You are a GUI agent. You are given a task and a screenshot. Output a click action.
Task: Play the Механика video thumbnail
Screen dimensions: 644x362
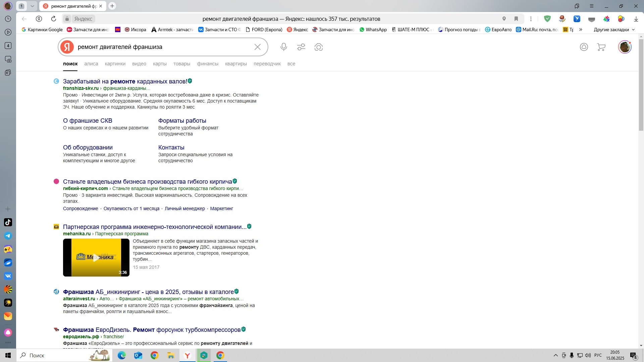[96, 257]
